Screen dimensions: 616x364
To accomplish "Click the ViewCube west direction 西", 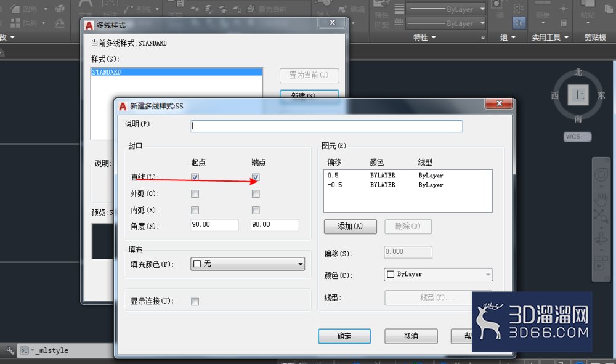I will pos(555,95).
